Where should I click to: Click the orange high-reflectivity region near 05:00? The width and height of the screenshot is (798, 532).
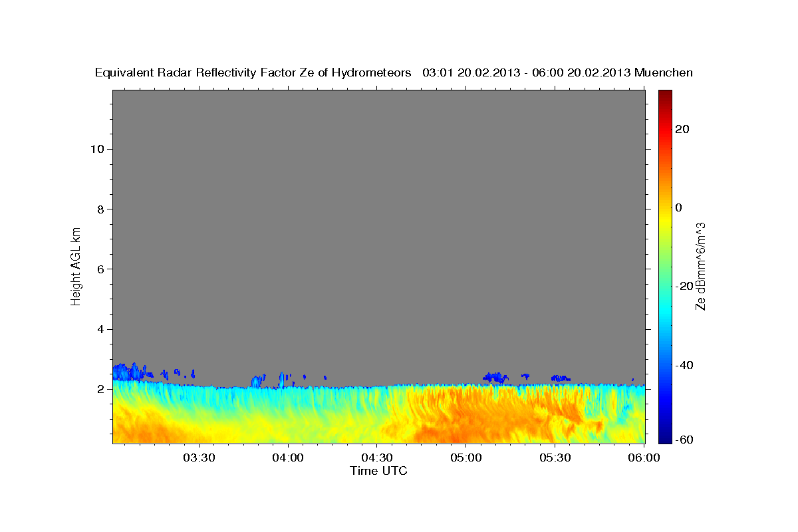(465, 416)
